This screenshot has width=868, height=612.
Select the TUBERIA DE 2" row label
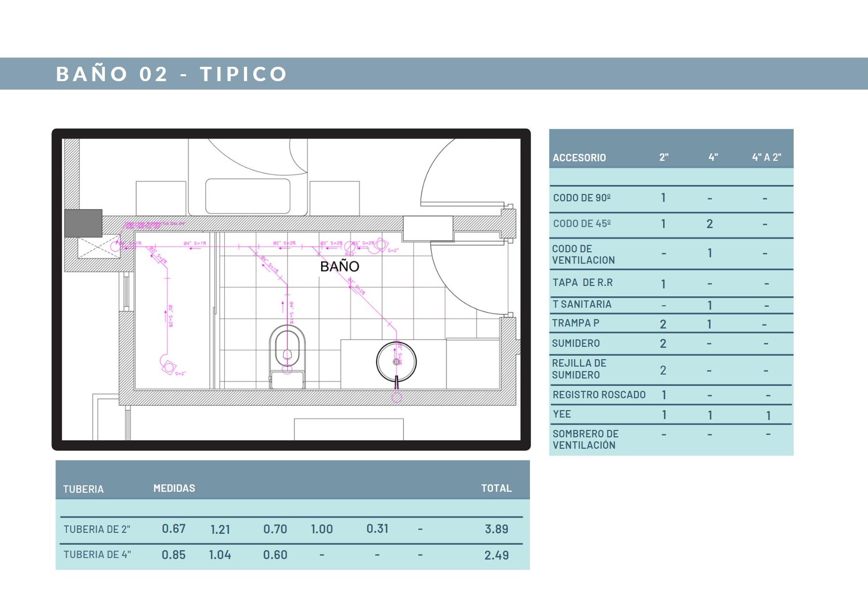pyautogui.click(x=97, y=529)
